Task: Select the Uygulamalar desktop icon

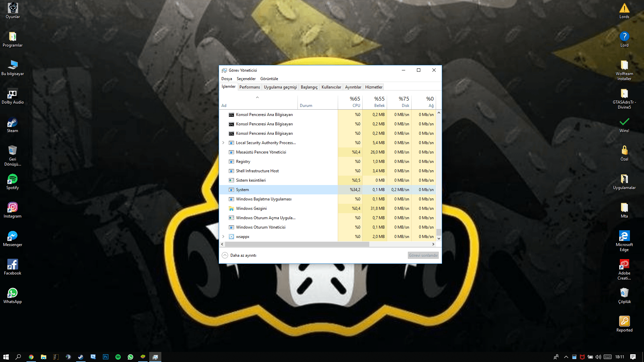Action: 624,182
